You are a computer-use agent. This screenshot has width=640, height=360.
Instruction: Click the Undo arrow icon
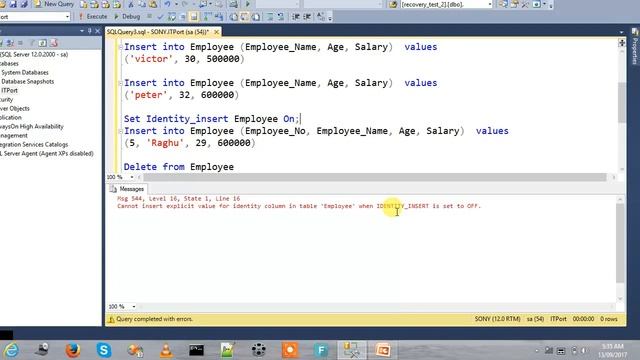[x=167, y=4]
